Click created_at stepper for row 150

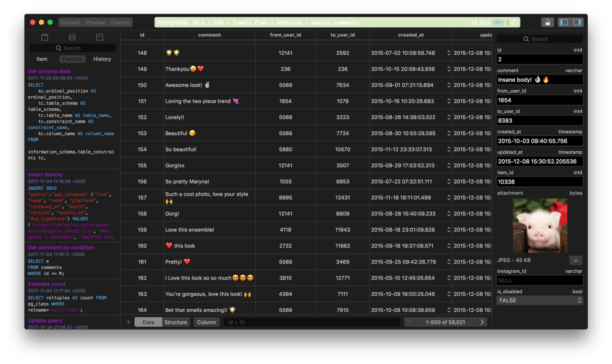tap(449, 85)
